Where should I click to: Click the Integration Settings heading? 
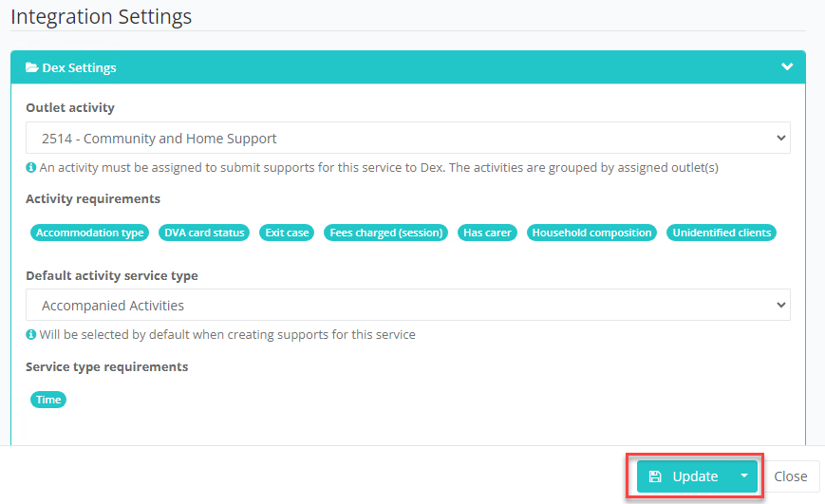[x=101, y=16]
